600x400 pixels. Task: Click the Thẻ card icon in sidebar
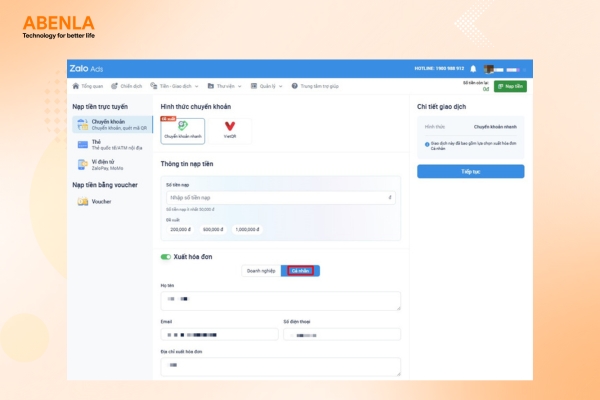point(83,145)
